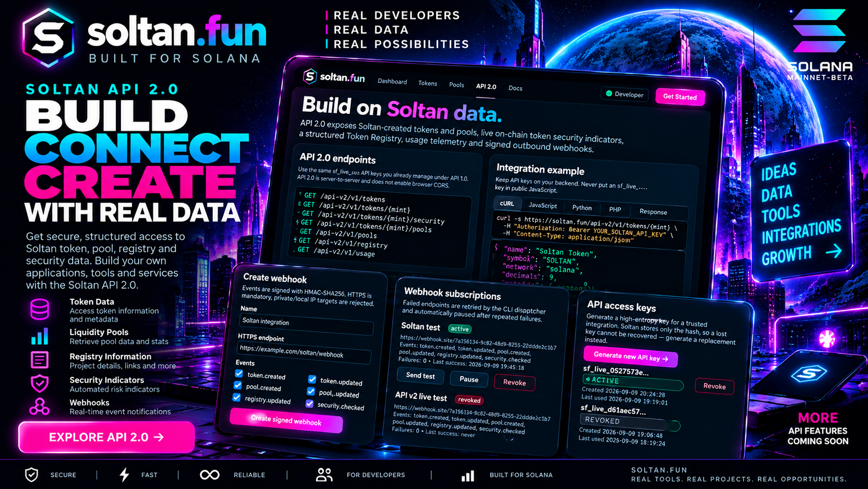
Task: Click the soltan.fun hexagon S logo
Action: [x=48, y=37]
